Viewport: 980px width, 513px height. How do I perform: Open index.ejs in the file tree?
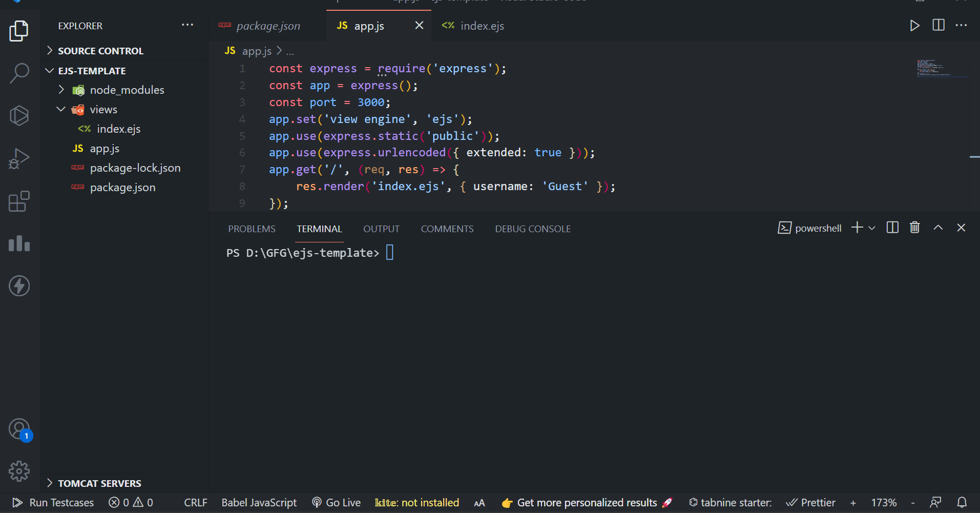click(x=124, y=129)
